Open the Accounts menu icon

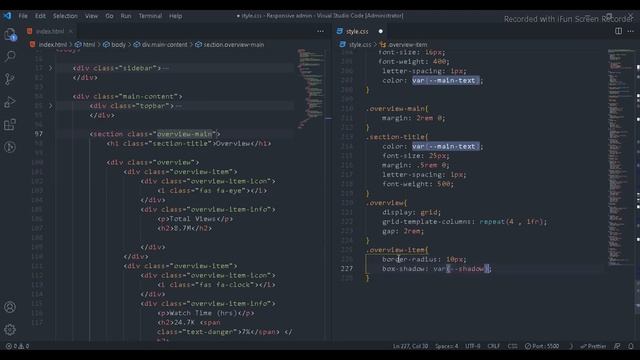10,307
